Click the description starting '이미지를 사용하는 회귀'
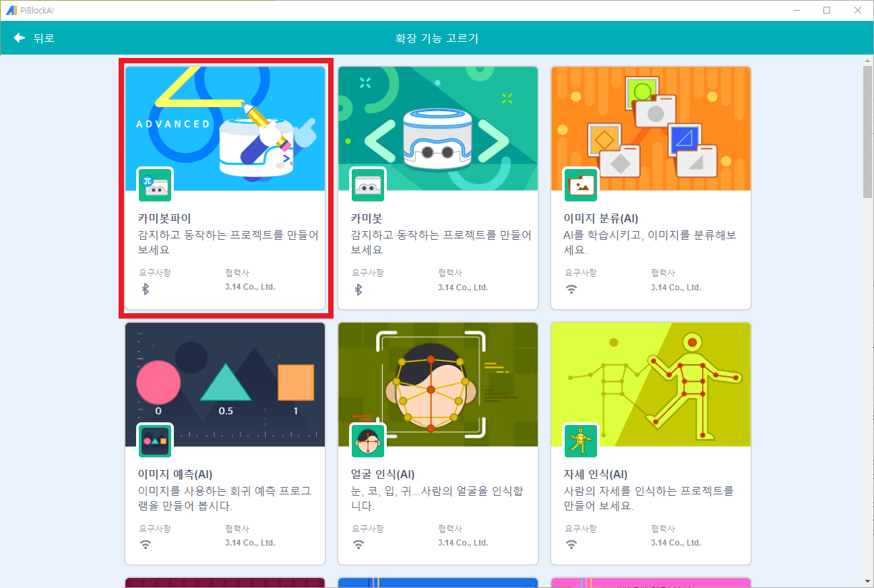874x588 pixels. pyautogui.click(x=224, y=498)
